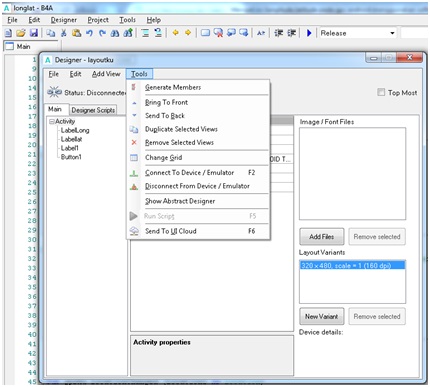
Task: Click the Undo arrow toolbar icon
Action: pos(89,33)
